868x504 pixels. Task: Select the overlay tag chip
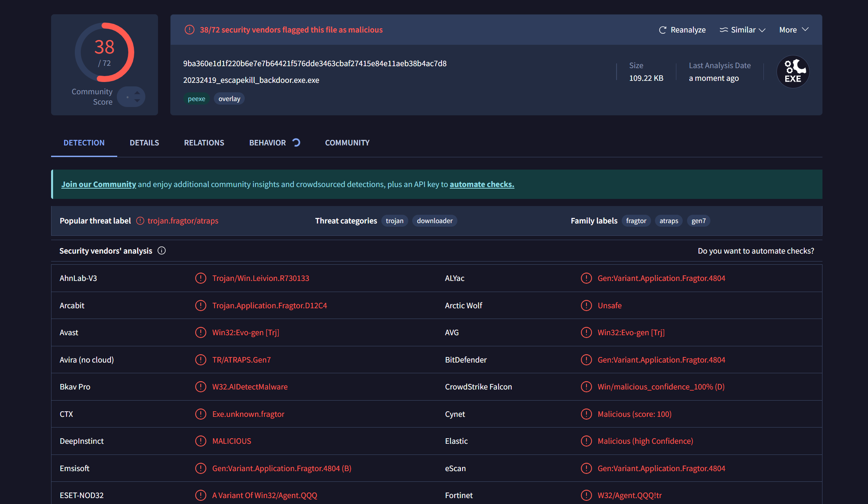(229, 99)
